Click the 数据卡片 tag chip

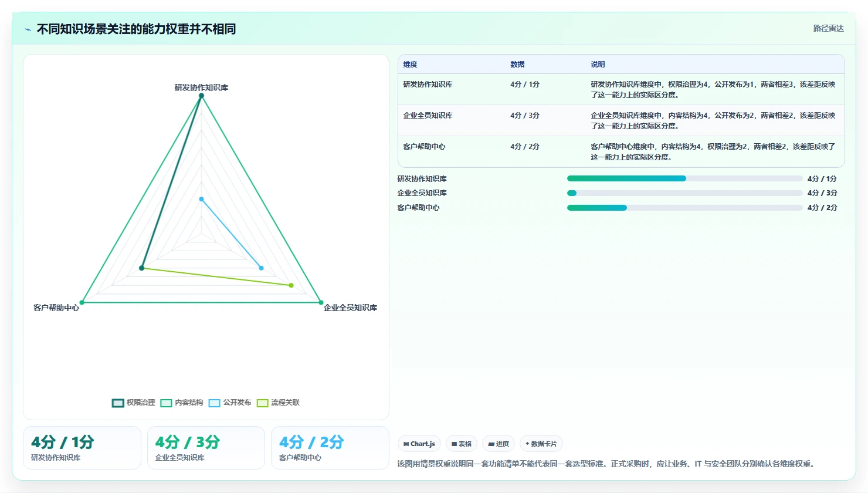pyautogui.click(x=541, y=444)
